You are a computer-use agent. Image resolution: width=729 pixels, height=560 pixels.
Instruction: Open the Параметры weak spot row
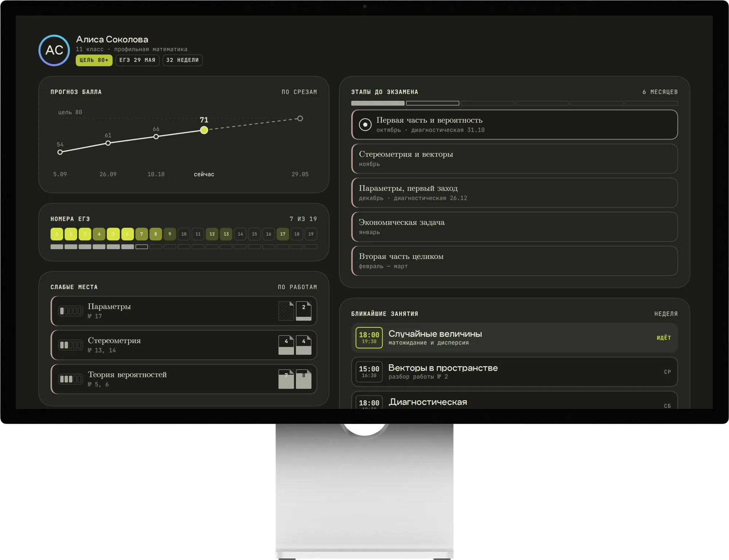pos(184,311)
